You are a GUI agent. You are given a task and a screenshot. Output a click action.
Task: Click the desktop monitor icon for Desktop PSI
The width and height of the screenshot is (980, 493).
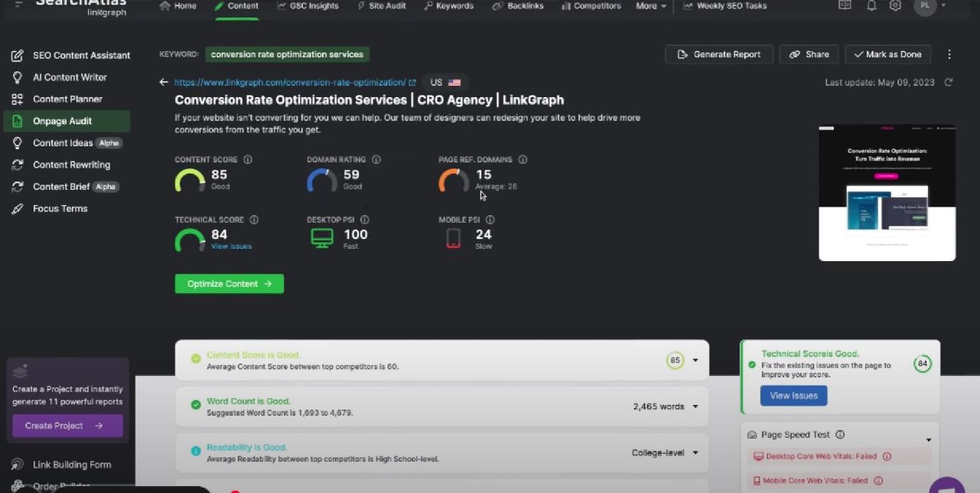[322, 239]
